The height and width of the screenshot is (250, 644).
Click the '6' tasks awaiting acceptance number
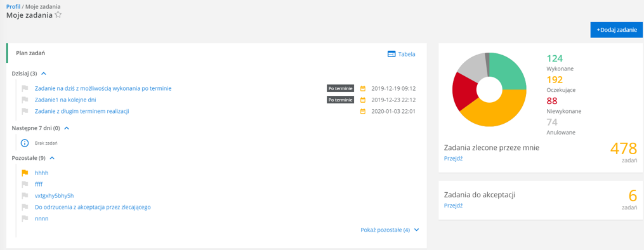point(633,196)
